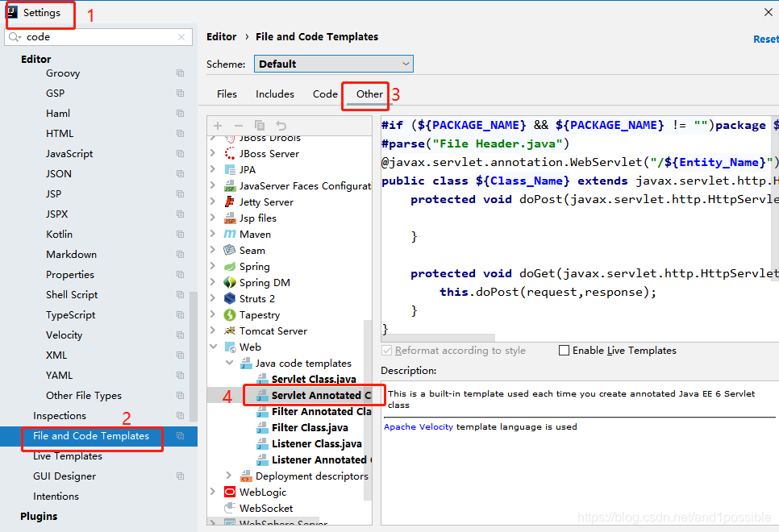This screenshot has height=532, width=779.
Task: Expand the WebLogic tree node
Action: click(x=213, y=492)
